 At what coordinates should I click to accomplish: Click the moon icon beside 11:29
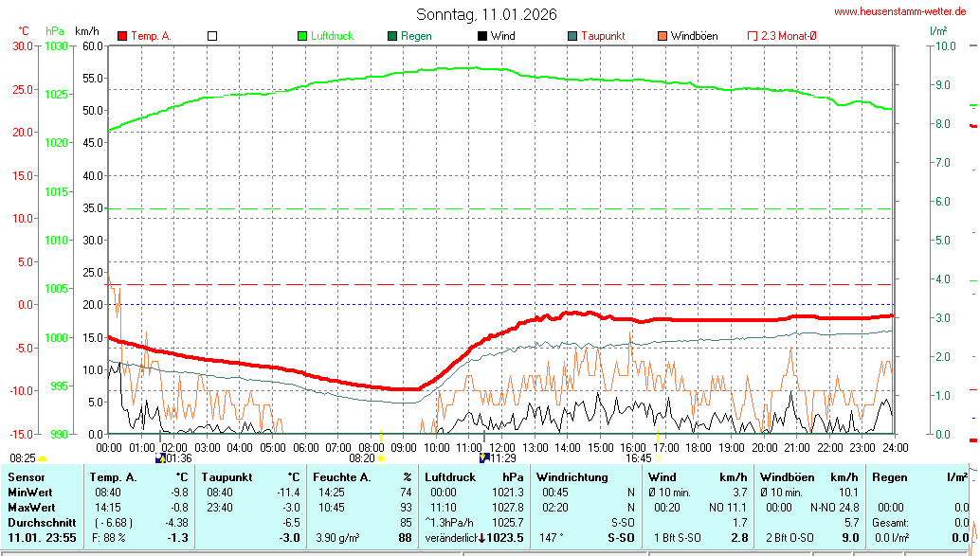coord(484,457)
